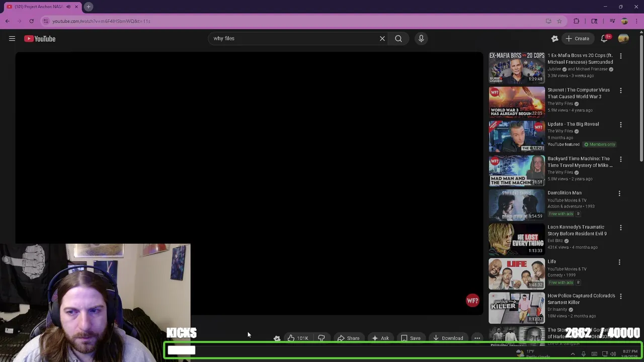Open Backyard Time Machine video thumbnail
This screenshot has height=362, width=644.
(x=517, y=170)
